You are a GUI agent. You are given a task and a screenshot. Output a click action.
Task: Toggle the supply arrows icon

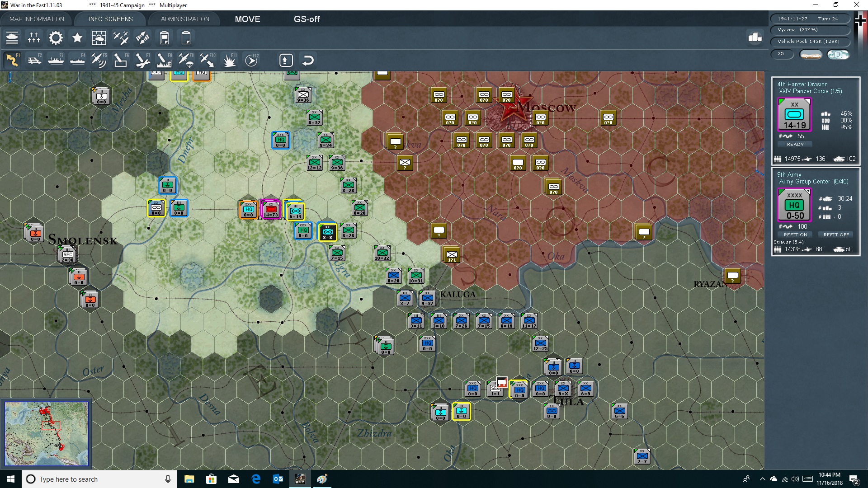(142, 38)
